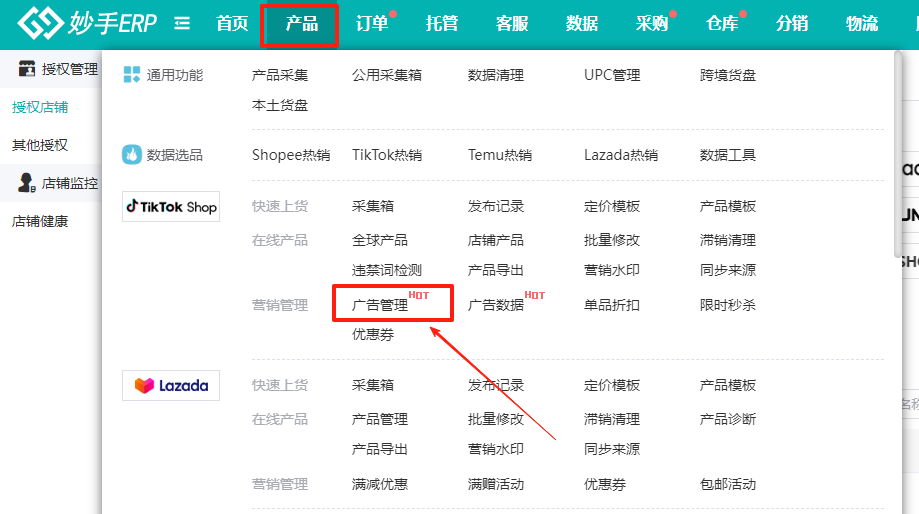This screenshot has height=514, width=919.
Task: Select 店铺健康 in the sidebar
Action: pos(40,221)
